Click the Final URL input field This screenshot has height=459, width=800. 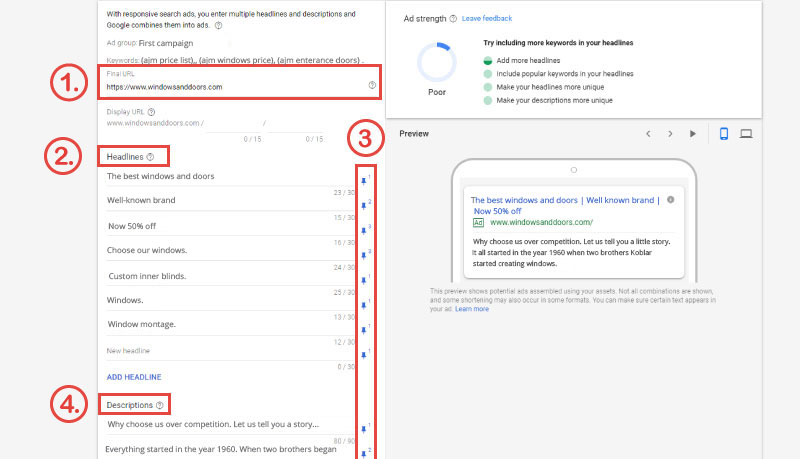tap(230, 87)
